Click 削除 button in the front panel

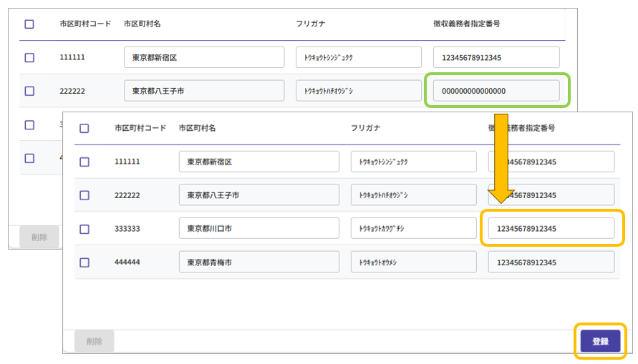tap(94, 341)
